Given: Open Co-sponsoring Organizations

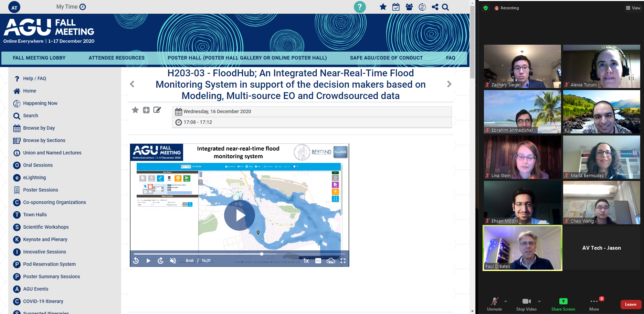Looking at the screenshot, I should (x=54, y=202).
